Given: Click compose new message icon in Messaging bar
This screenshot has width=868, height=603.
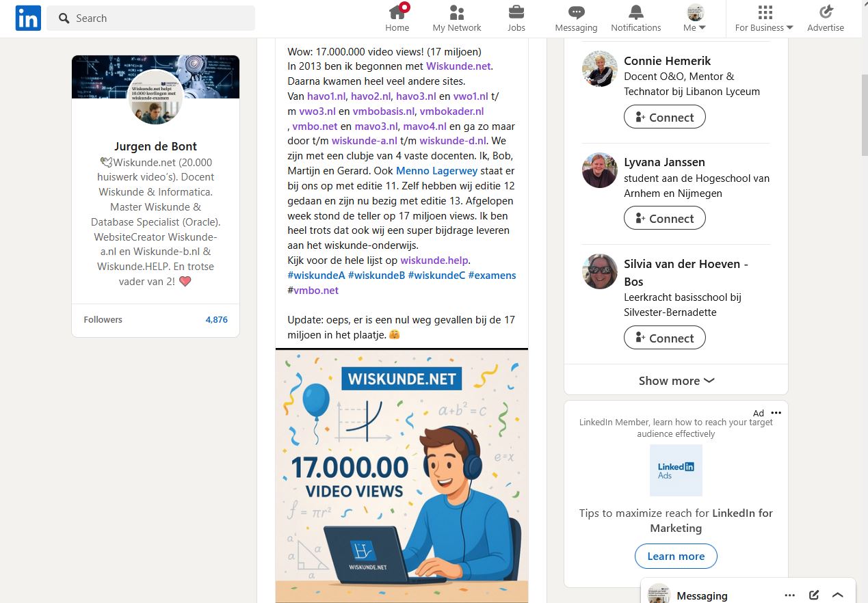Looking at the screenshot, I should point(814,595).
